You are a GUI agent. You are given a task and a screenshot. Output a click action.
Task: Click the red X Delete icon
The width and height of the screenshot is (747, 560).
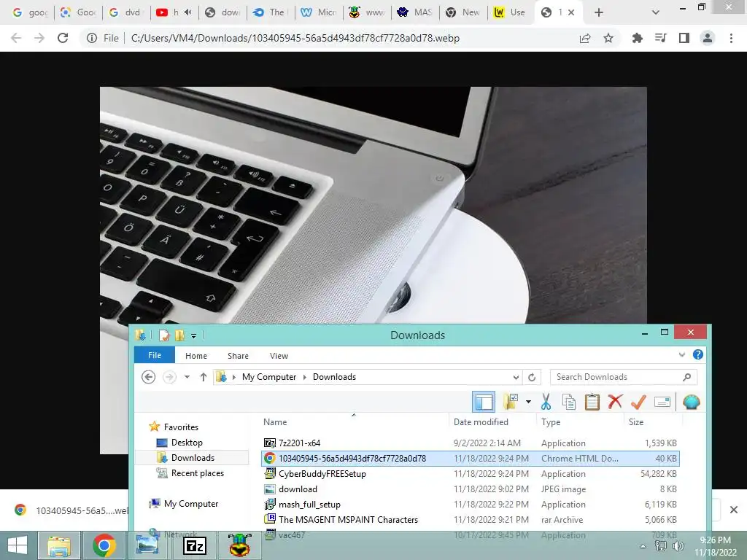[x=615, y=402]
